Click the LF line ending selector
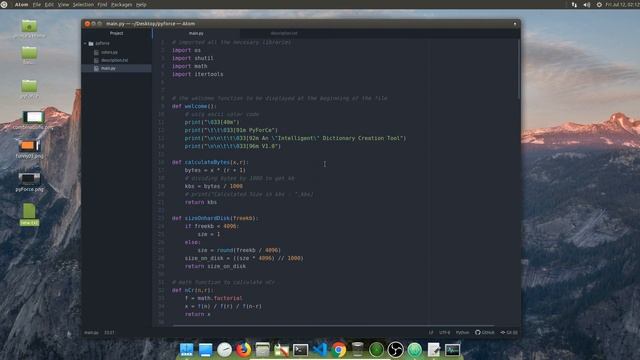 (x=431, y=333)
